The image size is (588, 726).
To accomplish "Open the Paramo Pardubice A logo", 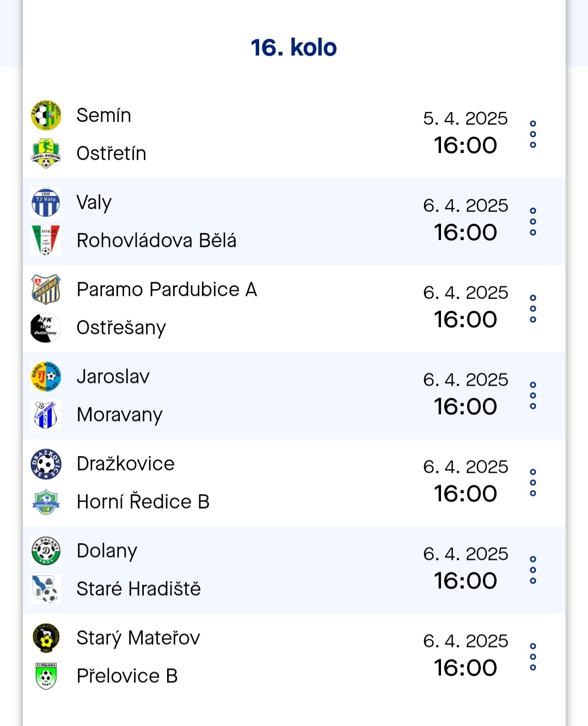I will [x=46, y=290].
